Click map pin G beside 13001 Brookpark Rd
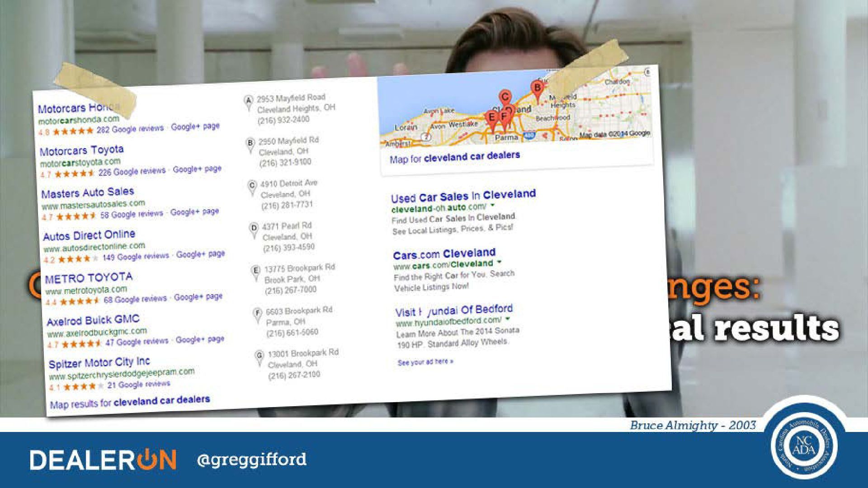 [x=259, y=357]
